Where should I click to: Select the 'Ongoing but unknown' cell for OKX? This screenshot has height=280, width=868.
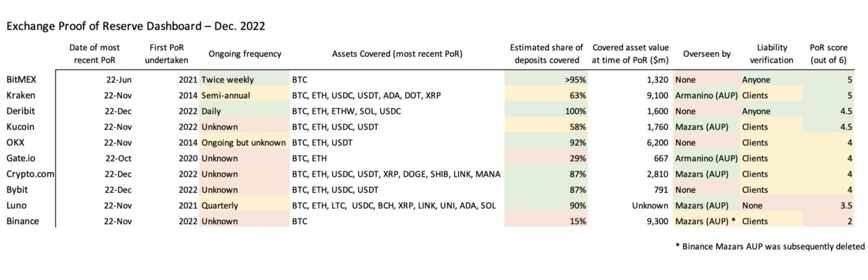[x=244, y=143]
